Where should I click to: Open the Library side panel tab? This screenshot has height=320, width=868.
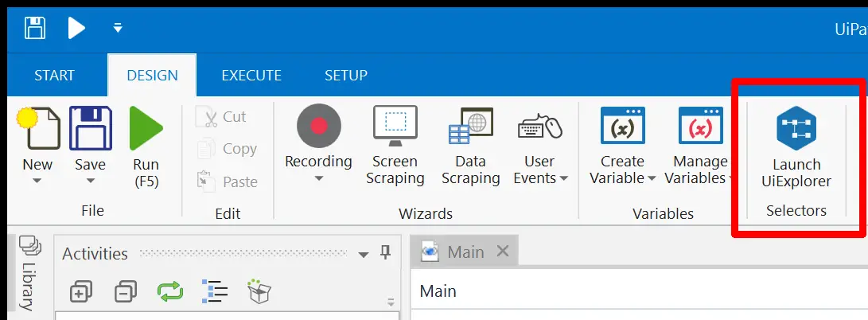tap(28, 272)
